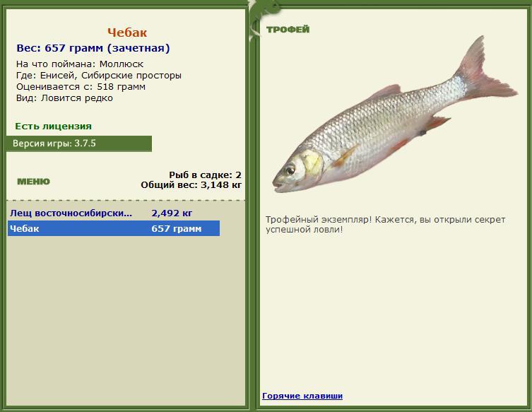Click the Трофейный экземпляр description text
Screen dimensions: 532x412
[x=386, y=224]
